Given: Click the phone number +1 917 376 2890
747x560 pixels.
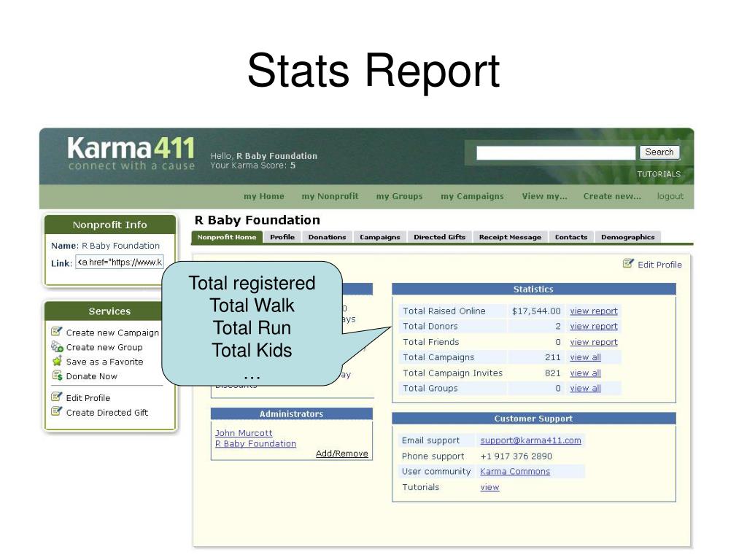Looking at the screenshot, I should [x=516, y=456].
